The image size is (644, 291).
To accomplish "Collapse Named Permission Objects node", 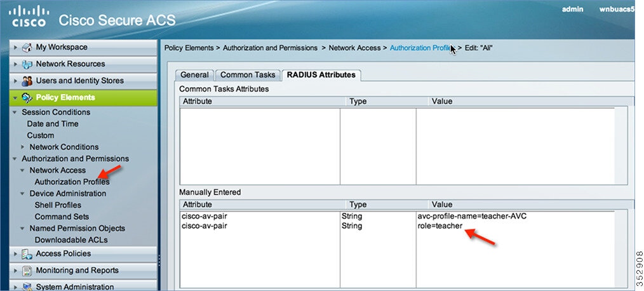I will pos(23,228).
